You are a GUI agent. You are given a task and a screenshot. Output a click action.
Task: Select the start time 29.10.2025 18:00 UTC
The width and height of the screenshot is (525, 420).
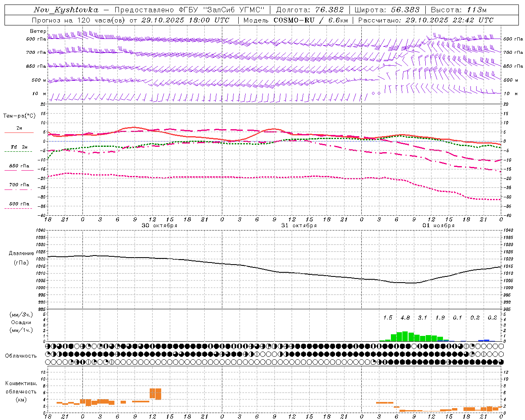click(185, 20)
